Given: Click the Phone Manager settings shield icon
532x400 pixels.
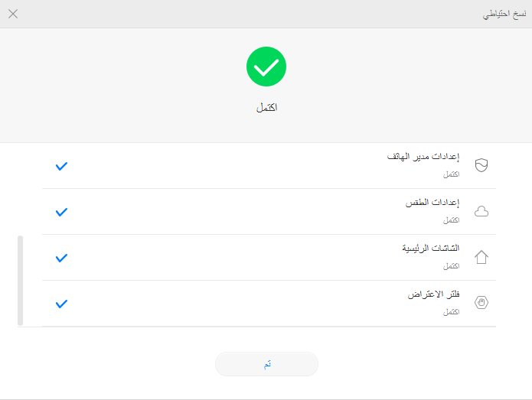Looking at the screenshot, I should coord(481,165).
